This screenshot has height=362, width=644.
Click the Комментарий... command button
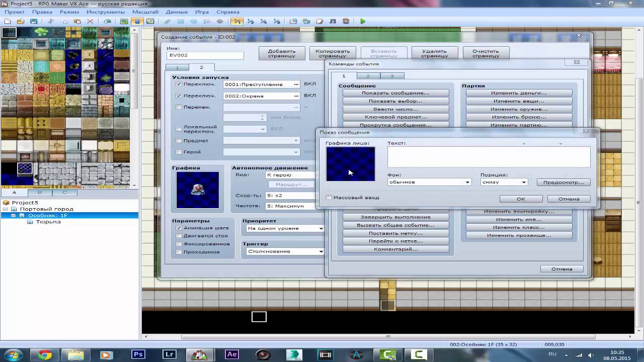coord(395,249)
